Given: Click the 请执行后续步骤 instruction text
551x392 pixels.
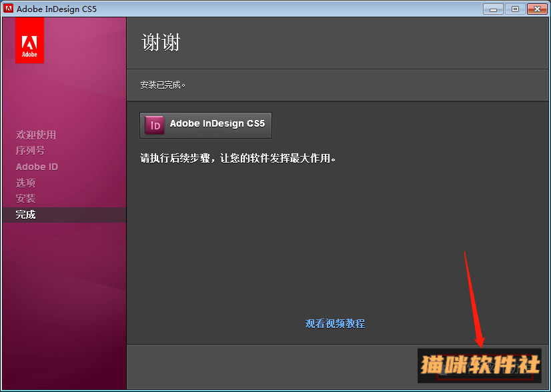Looking at the screenshot, I should (x=238, y=158).
